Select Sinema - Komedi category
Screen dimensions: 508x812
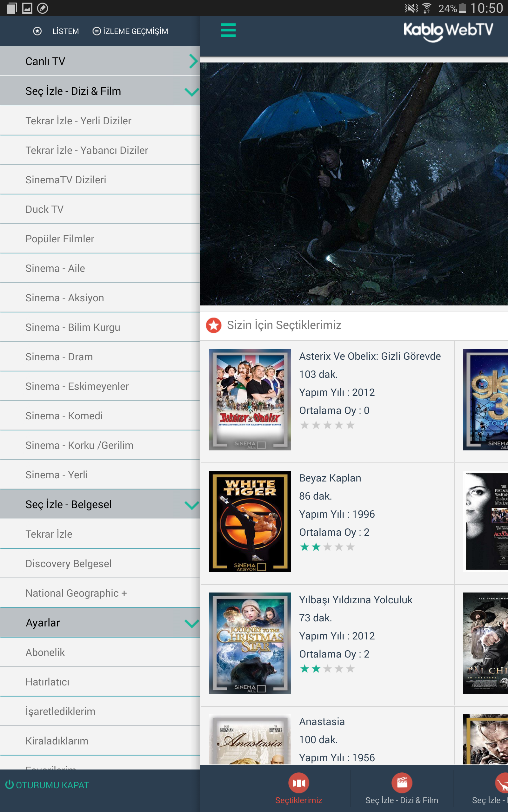[x=100, y=416]
